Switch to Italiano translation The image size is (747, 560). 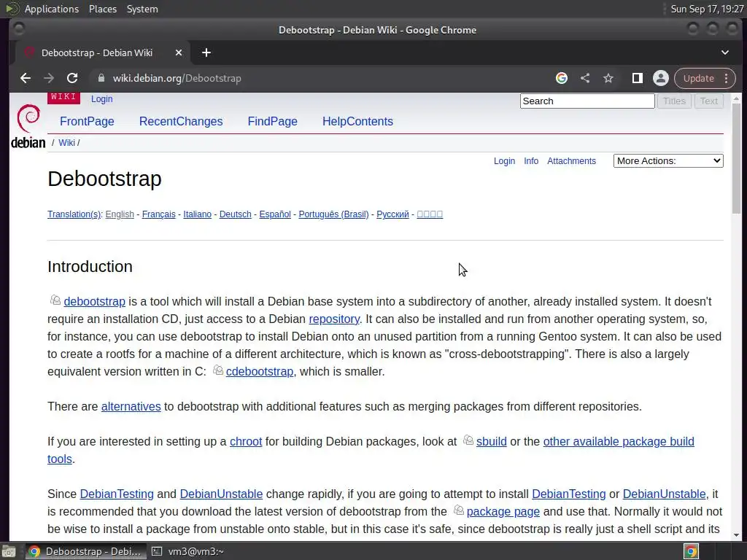(197, 214)
